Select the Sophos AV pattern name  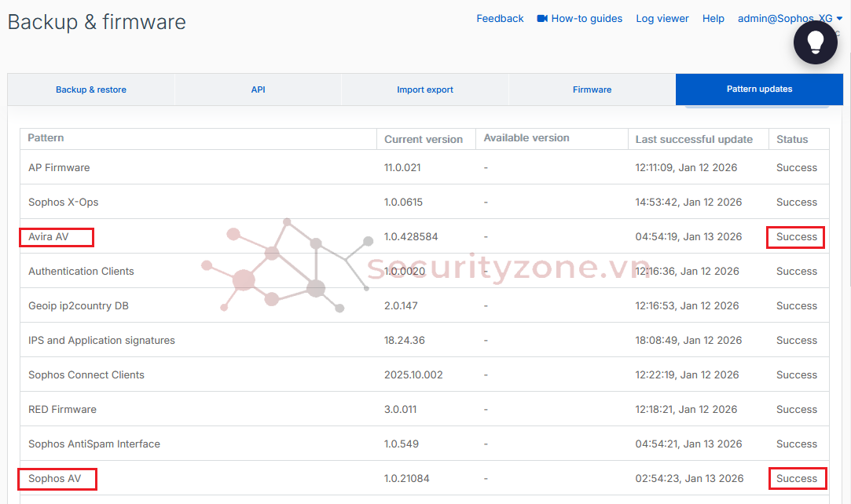[x=54, y=478]
